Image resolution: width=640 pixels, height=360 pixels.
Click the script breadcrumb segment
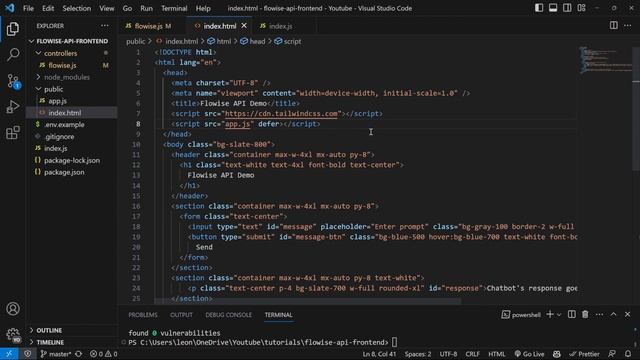(288, 41)
